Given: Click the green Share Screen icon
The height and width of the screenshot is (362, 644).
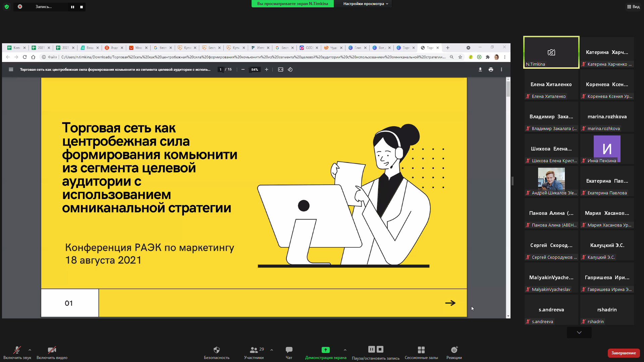Looking at the screenshot, I should [325, 350].
